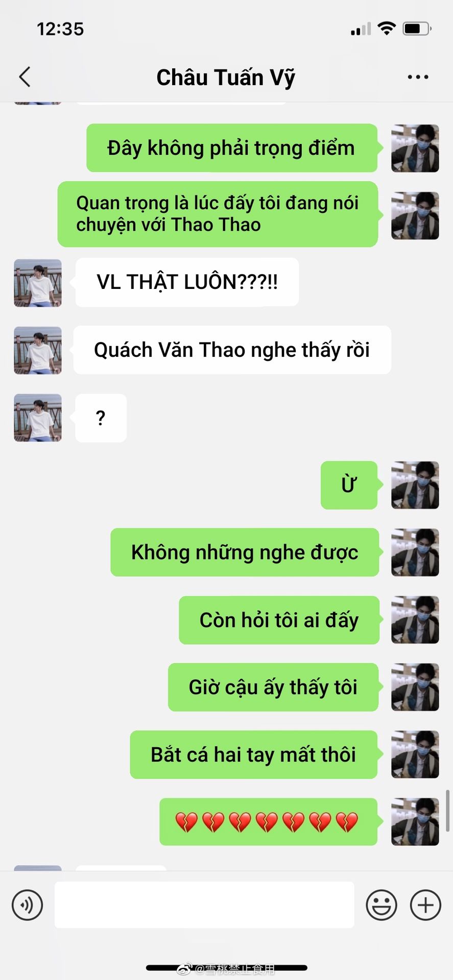Select the "Quách Văn Thao nghe thấy rồi" message

pyautogui.click(x=232, y=350)
